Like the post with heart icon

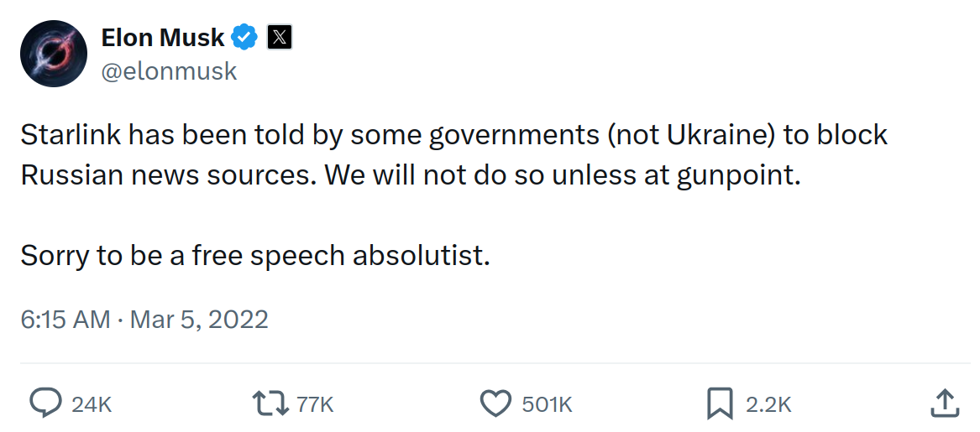tap(495, 404)
